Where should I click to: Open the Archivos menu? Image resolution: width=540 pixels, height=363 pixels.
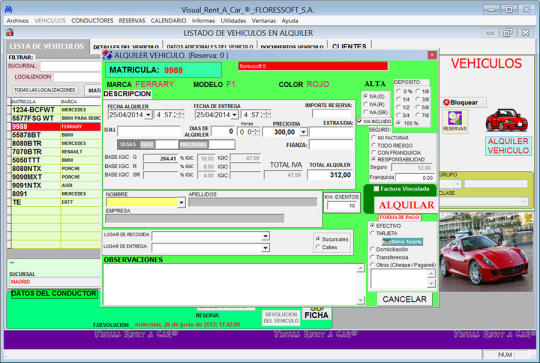point(18,21)
